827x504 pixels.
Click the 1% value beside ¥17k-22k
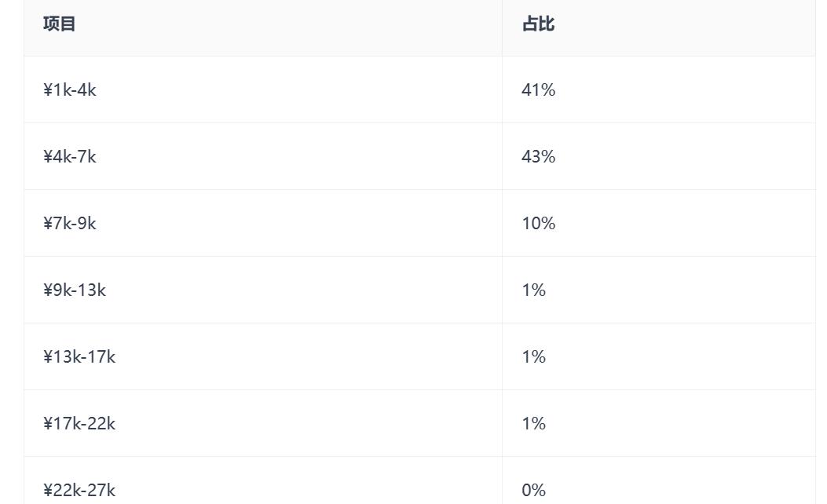(x=534, y=423)
